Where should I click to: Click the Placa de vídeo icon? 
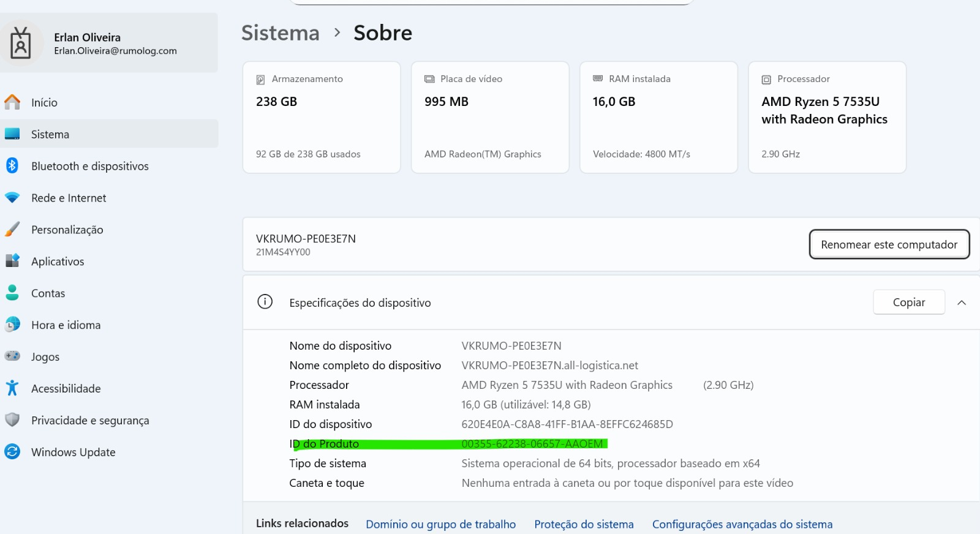coord(429,79)
